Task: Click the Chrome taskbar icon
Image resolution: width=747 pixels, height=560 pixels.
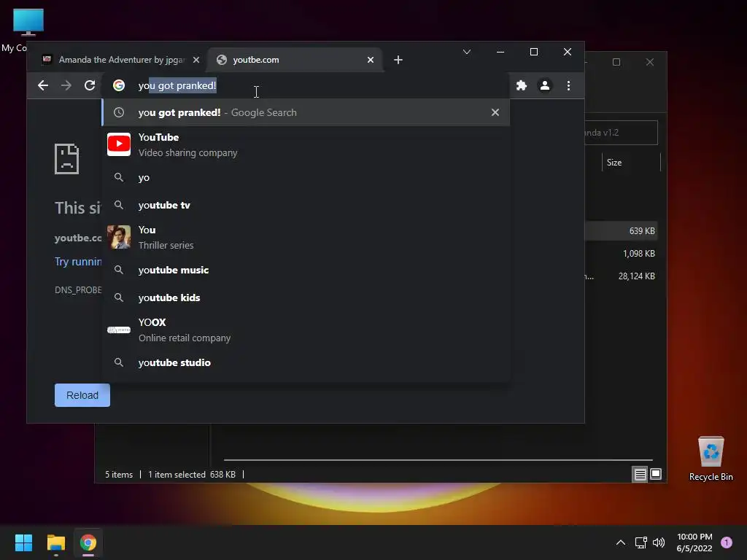Action: (x=88, y=542)
